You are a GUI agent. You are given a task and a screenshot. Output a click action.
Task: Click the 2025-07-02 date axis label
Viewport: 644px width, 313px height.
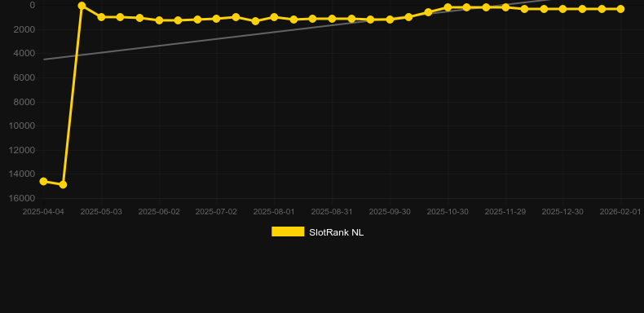pos(217,212)
